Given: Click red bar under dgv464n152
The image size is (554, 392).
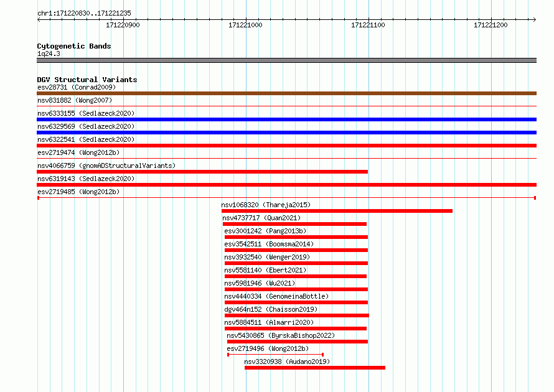Looking at the screenshot, I should click(297, 315).
